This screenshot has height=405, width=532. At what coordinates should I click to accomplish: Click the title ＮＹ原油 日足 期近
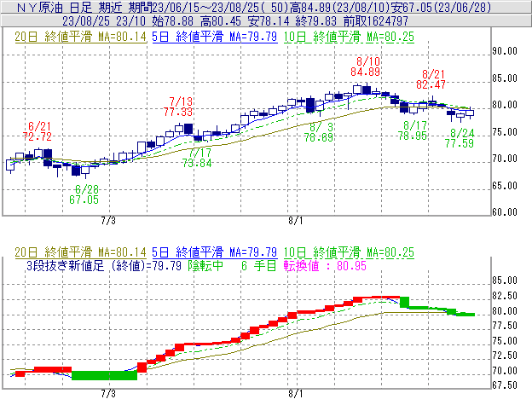click(x=68, y=8)
